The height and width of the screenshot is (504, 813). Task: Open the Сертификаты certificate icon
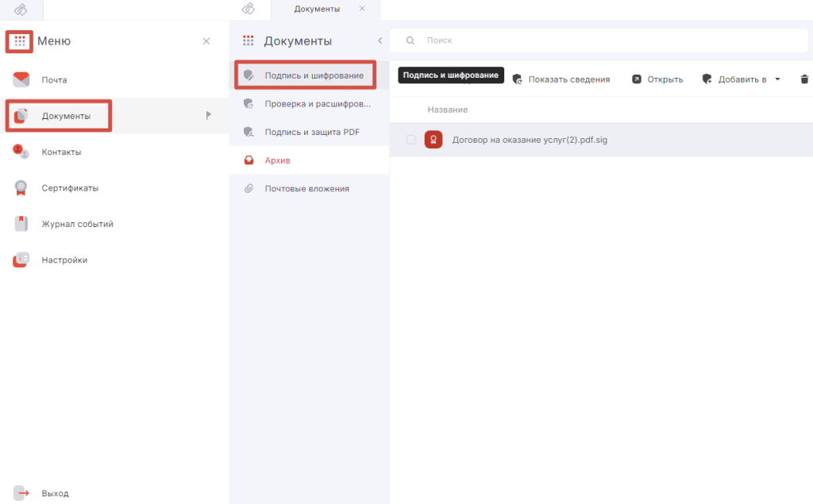point(21,187)
